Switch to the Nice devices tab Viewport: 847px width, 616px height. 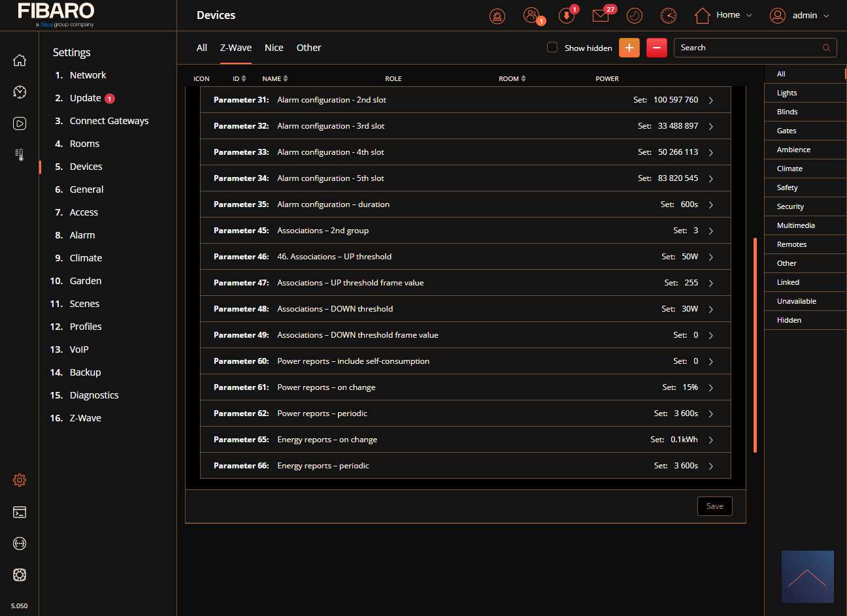click(x=274, y=48)
